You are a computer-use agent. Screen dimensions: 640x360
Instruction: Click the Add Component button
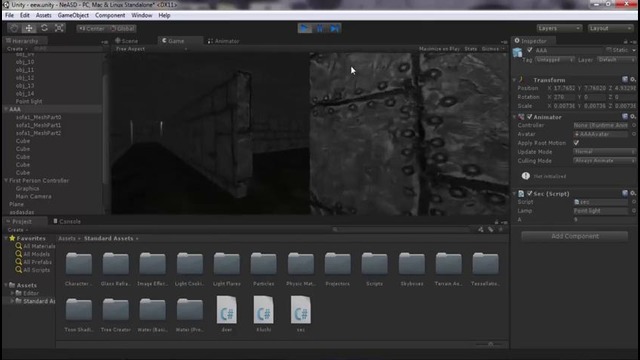[x=575, y=236]
